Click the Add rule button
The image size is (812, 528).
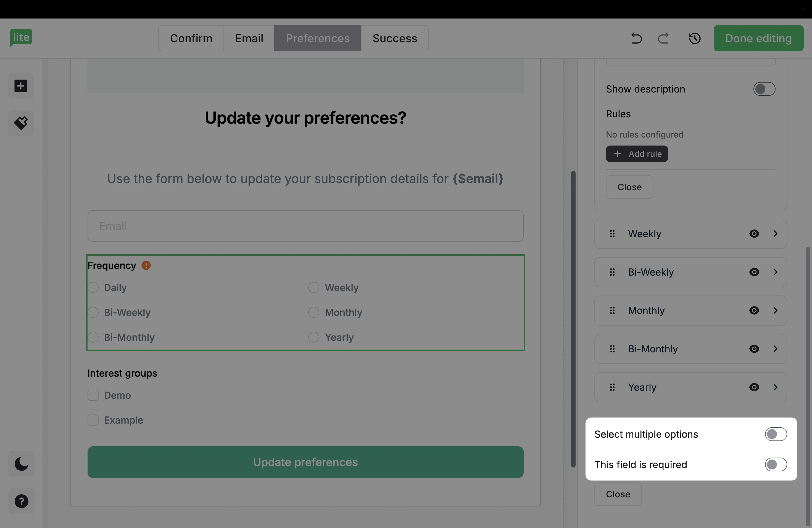[x=637, y=154]
